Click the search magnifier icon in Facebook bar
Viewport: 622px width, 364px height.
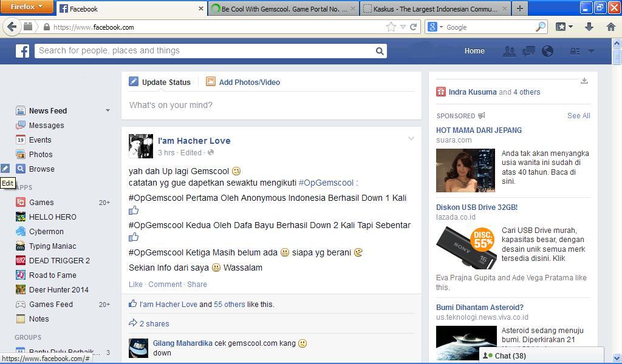click(380, 51)
